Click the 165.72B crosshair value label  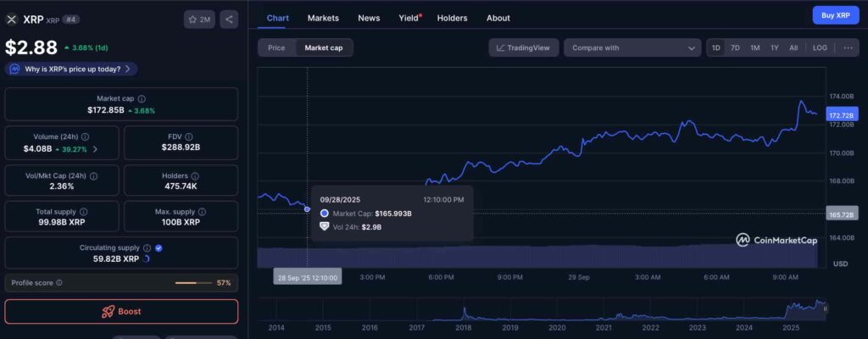[x=842, y=214]
